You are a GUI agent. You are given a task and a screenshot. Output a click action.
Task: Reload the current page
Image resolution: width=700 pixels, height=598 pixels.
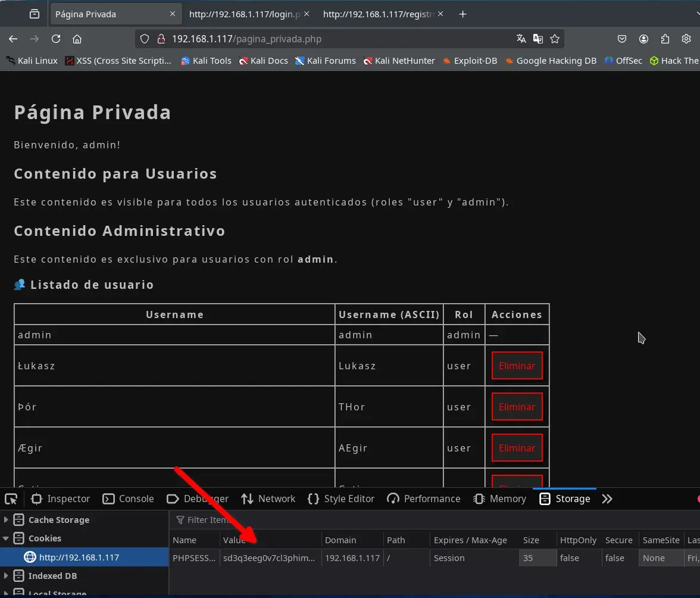click(x=56, y=39)
